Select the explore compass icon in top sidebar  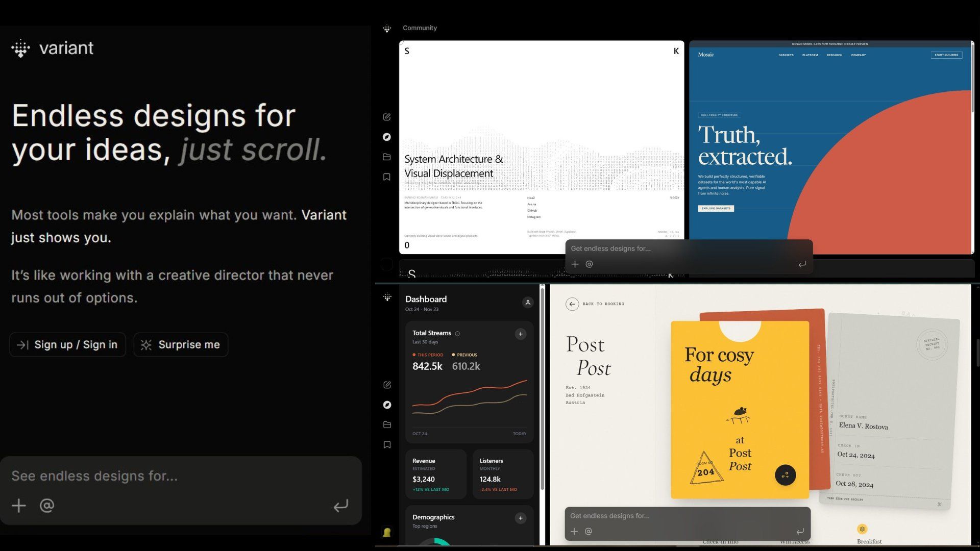pyautogui.click(x=387, y=137)
